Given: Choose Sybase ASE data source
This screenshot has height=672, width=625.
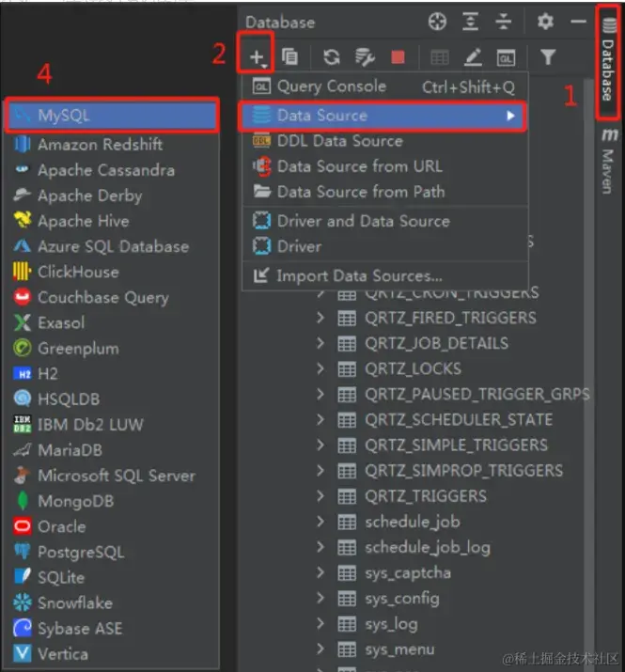Looking at the screenshot, I should 112,629.
